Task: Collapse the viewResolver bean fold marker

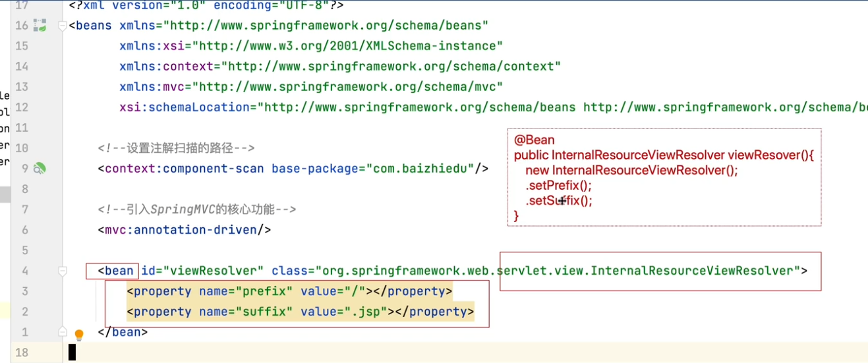Action: 63,271
